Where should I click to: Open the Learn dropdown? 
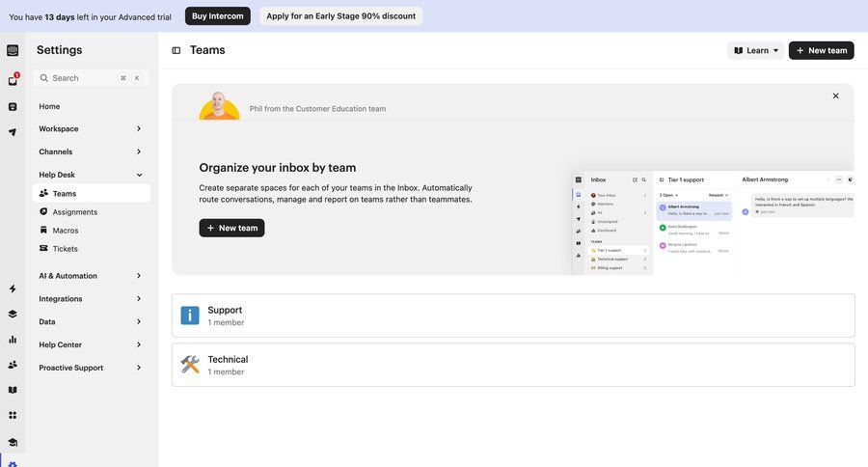coord(755,50)
